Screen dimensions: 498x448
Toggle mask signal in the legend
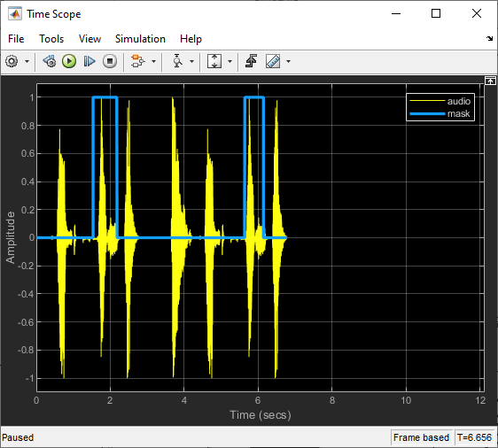coord(440,113)
